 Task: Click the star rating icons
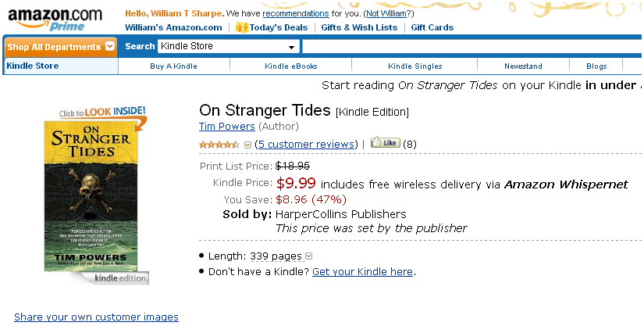coord(219,145)
